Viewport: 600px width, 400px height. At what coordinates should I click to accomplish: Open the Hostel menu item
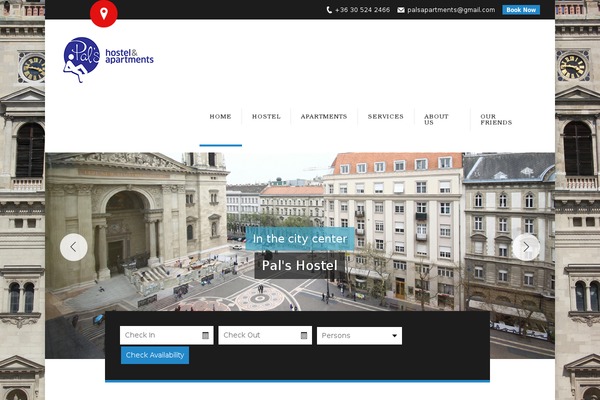(266, 116)
